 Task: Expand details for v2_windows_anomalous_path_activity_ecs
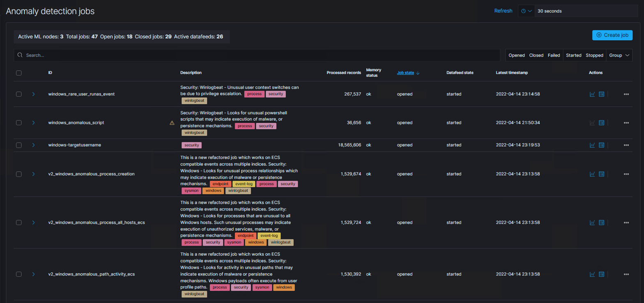(33, 274)
